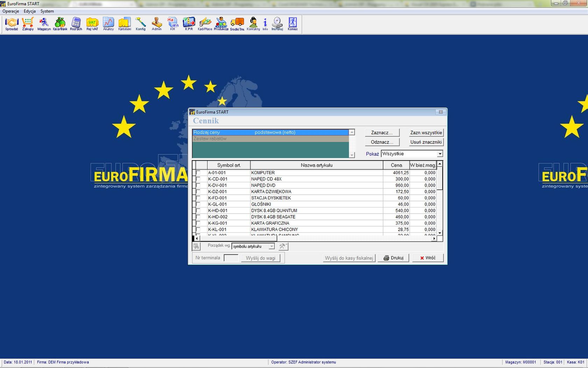Click the Odznacz... button

pos(382,142)
